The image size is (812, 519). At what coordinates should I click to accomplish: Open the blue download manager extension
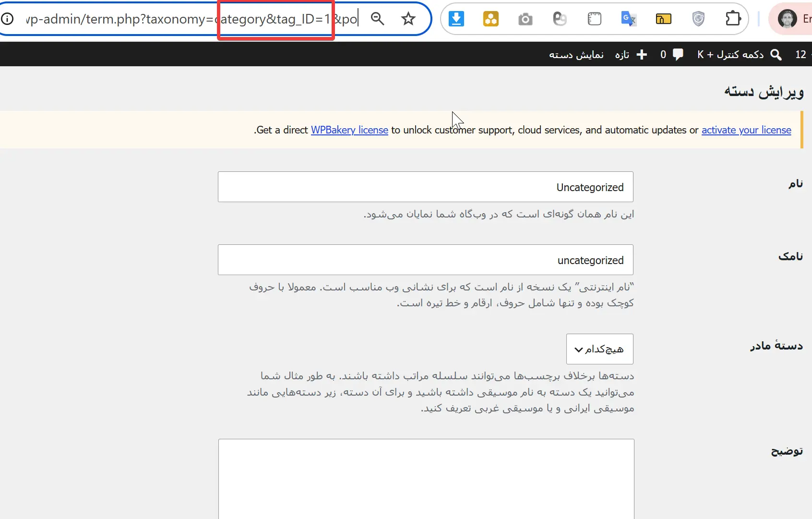(456, 19)
